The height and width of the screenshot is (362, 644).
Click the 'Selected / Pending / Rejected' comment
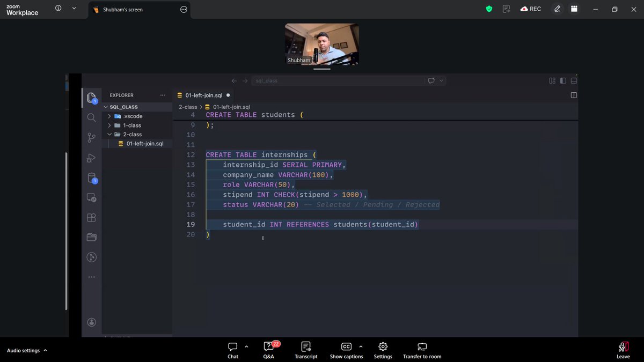[x=378, y=205]
